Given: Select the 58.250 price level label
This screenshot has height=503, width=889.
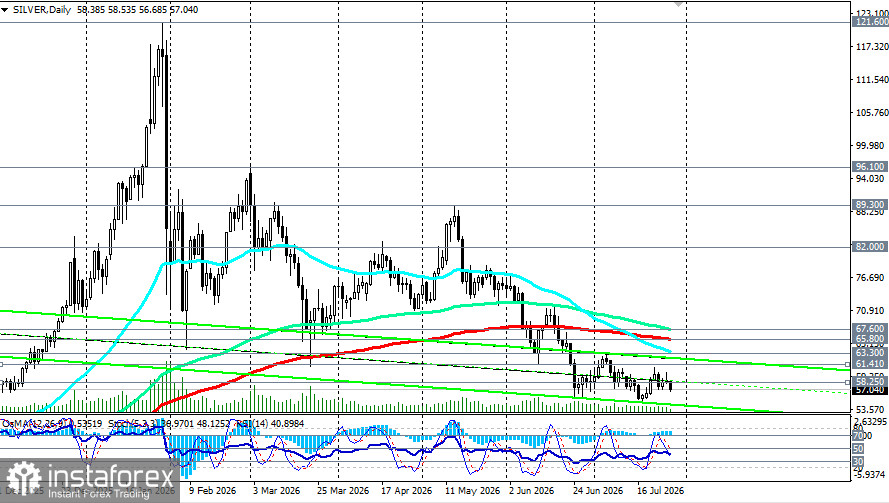Looking at the screenshot, I should point(870,382).
